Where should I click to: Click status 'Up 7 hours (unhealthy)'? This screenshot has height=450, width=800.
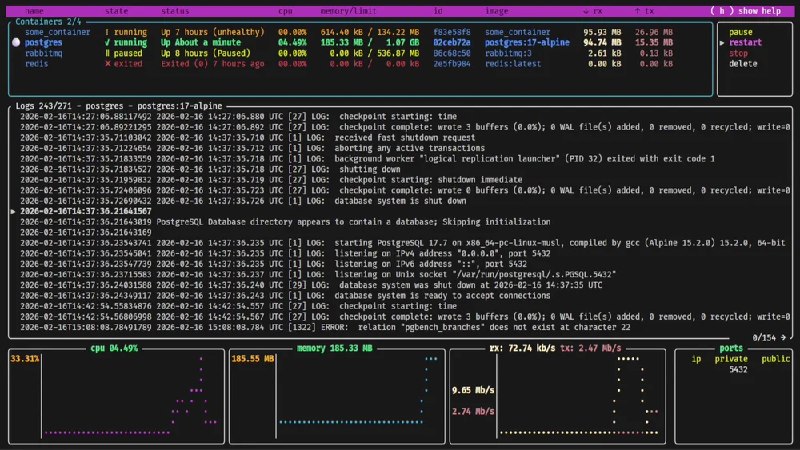tap(213, 32)
